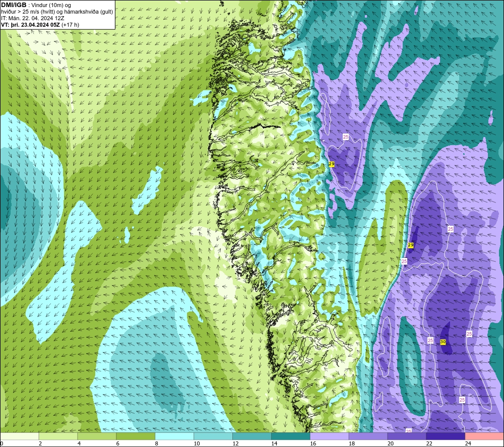
Task: Pick the light lavender 16–18 m/s scale swatch
Action: tap(329, 436)
